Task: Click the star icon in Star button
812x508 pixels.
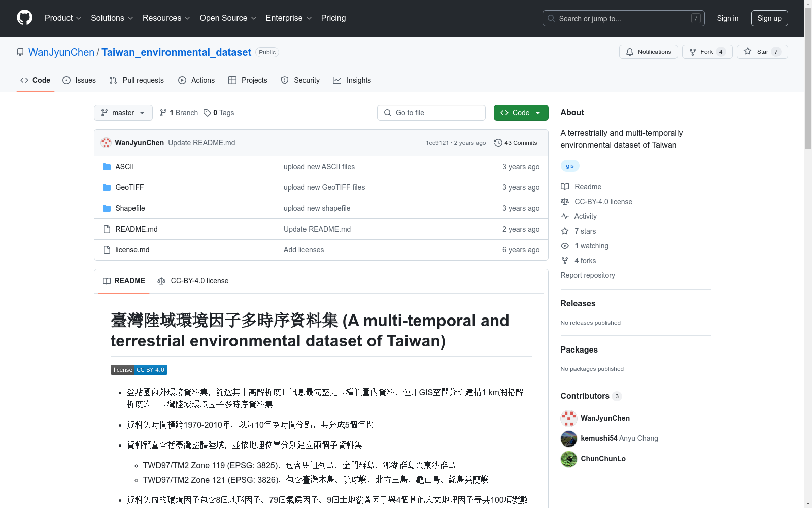Action: point(748,51)
